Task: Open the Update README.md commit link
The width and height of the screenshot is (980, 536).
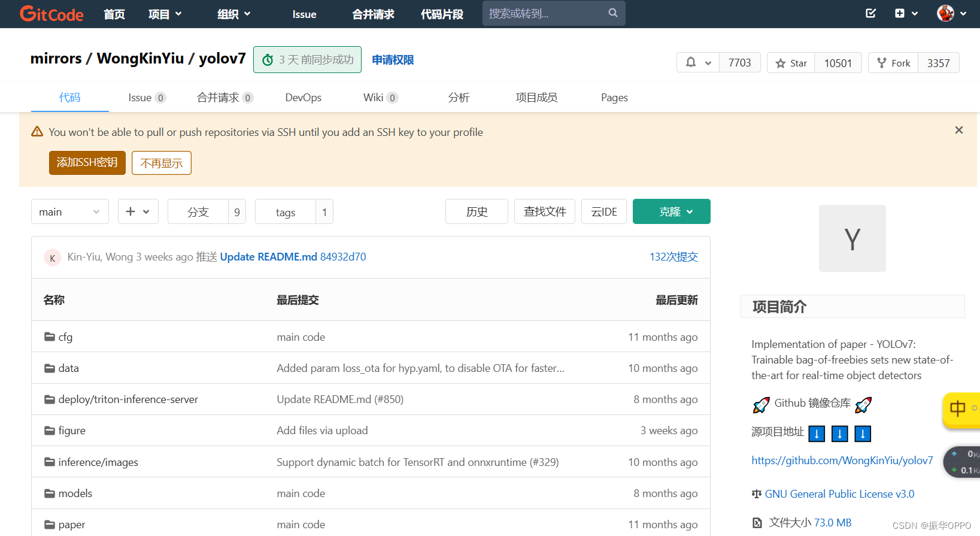Action: (269, 257)
